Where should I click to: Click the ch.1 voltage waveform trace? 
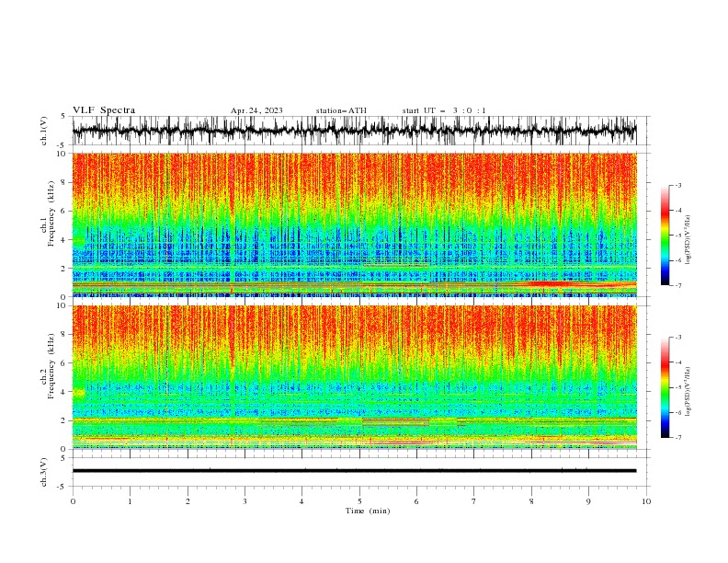[354, 131]
